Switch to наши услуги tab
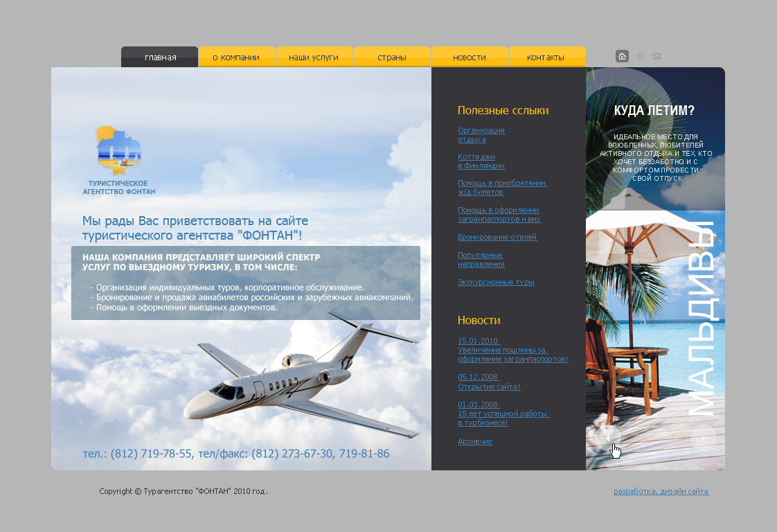This screenshot has height=532, width=777. coord(314,57)
